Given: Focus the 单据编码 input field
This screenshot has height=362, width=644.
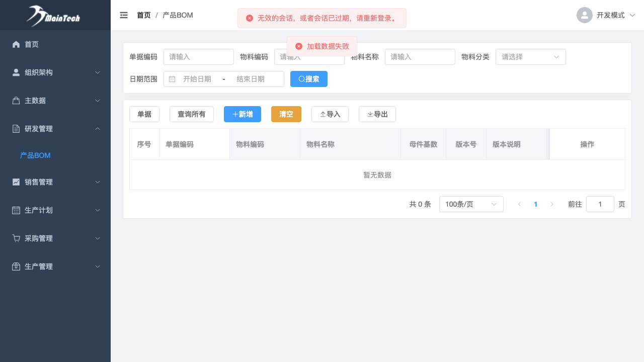Looking at the screenshot, I should pyautogui.click(x=198, y=57).
